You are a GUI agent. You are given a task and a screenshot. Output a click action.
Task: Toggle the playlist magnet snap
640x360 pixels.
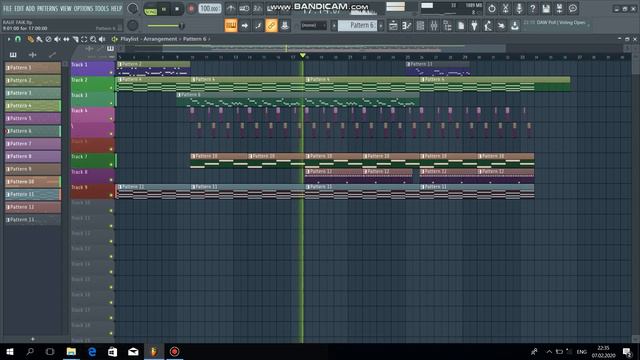(18, 39)
